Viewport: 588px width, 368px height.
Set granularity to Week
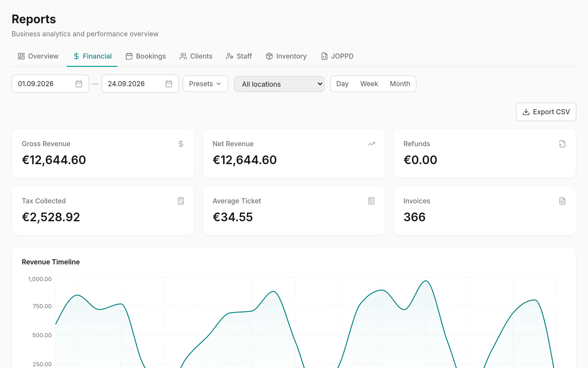369,84
